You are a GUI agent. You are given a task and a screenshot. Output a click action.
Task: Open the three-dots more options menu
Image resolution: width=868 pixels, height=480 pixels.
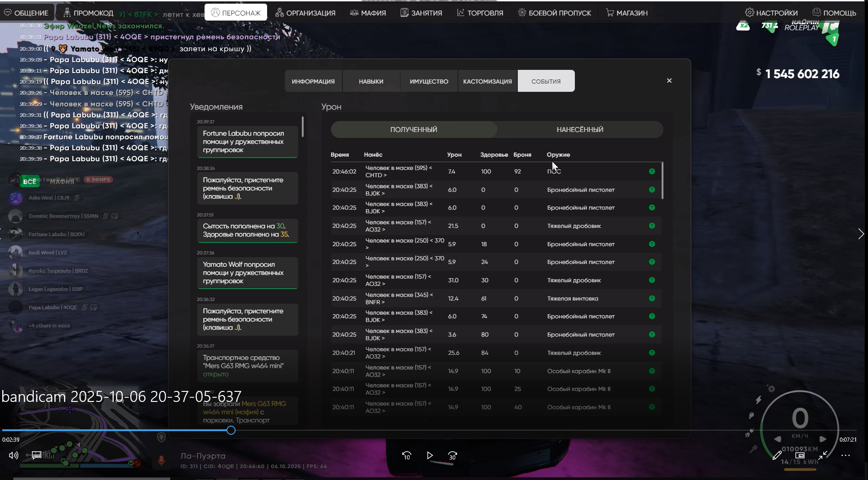tap(846, 455)
